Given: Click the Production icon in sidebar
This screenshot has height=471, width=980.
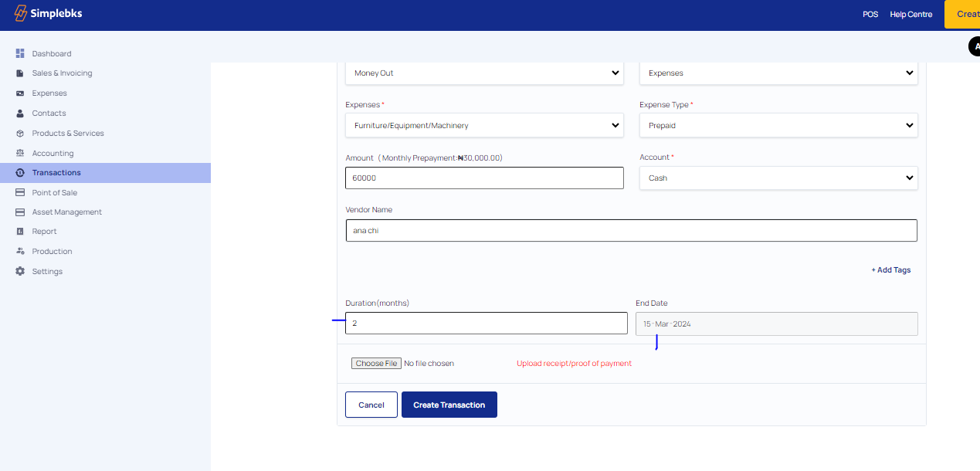Looking at the screenshot, I should 20,252.
